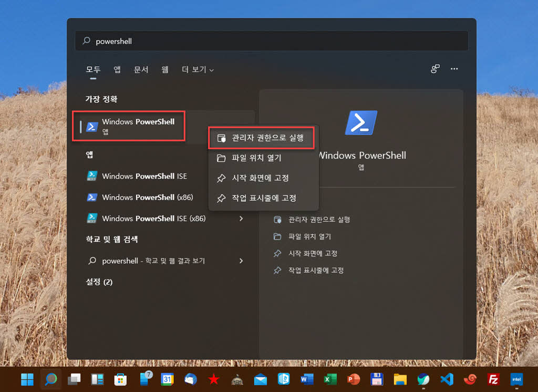This screenshot has height=392, width=538.
Task: Click 작업 표시줄에 고정 in the preview pane
Action: click(x=309, y=270)
